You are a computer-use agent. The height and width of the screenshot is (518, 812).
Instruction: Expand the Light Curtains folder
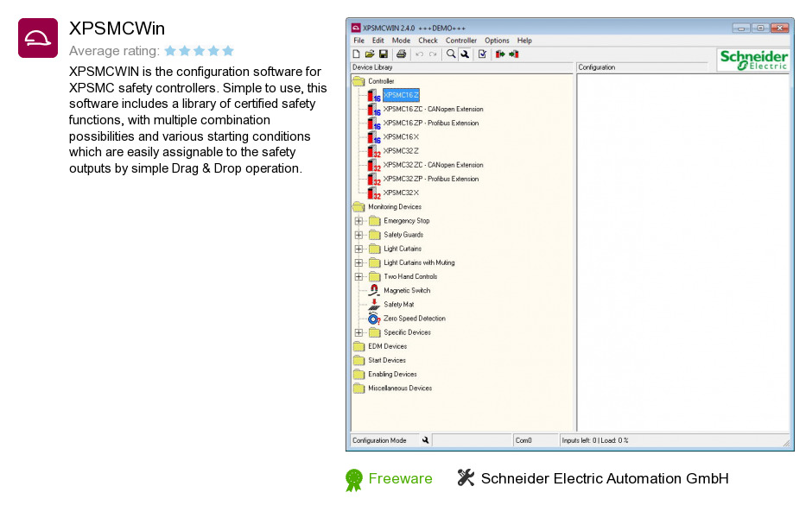[358, 249]
